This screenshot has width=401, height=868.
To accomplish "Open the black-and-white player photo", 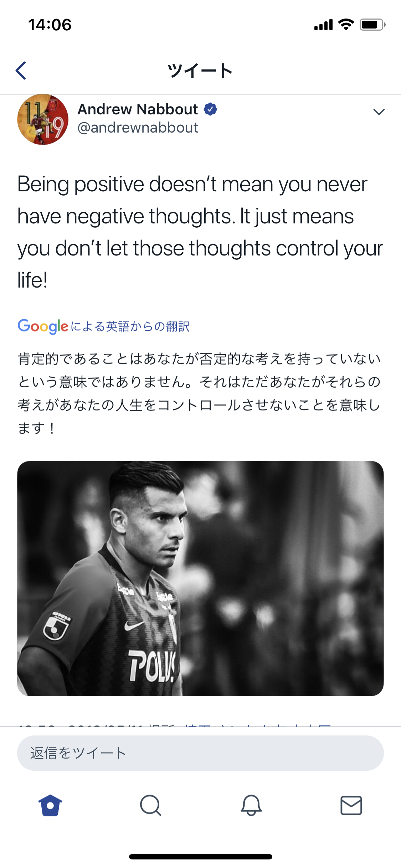I will coord(200,578).
